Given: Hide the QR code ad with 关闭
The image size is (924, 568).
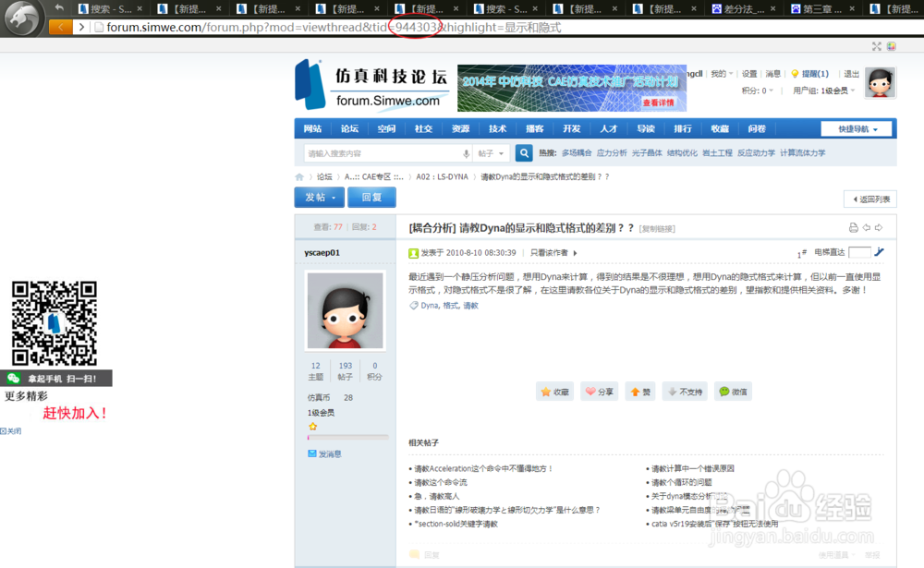Looking at the screenshot, I should (x=10, y=430).
